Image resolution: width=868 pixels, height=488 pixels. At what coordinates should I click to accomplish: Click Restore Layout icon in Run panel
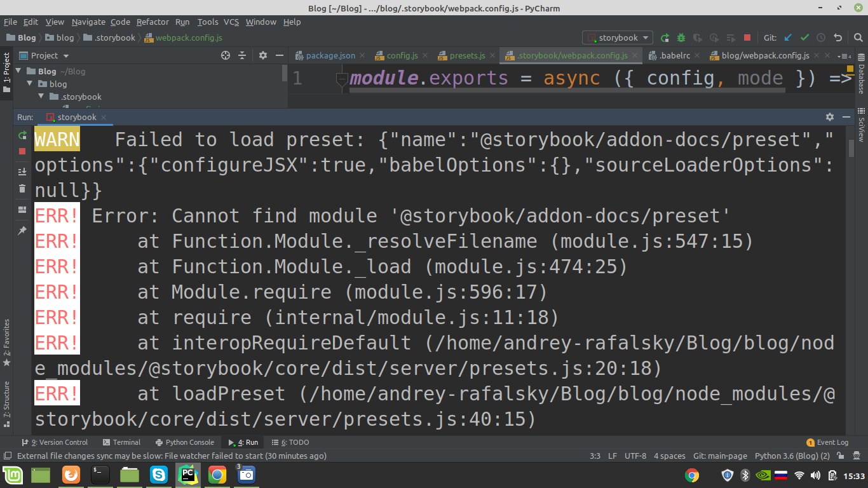(22, 210)
